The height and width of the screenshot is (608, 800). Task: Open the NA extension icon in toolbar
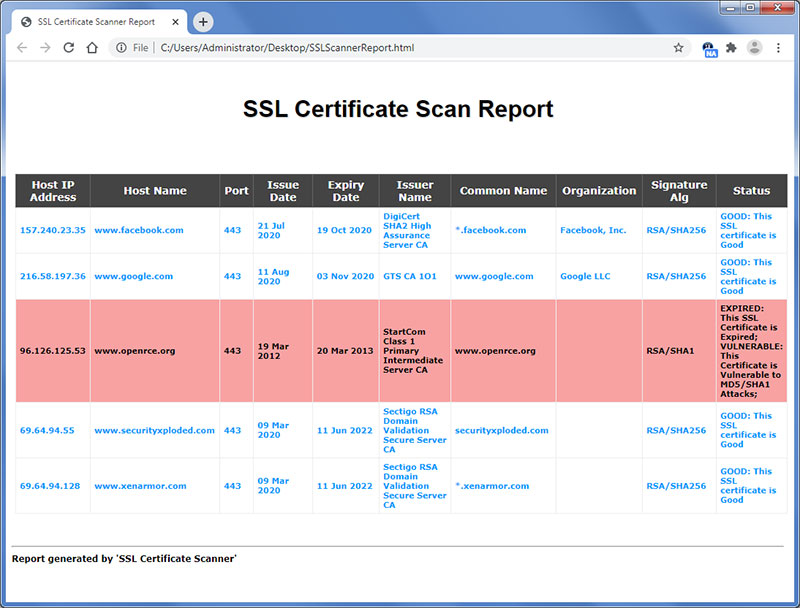pyautogui.click(x=709, y=49)
